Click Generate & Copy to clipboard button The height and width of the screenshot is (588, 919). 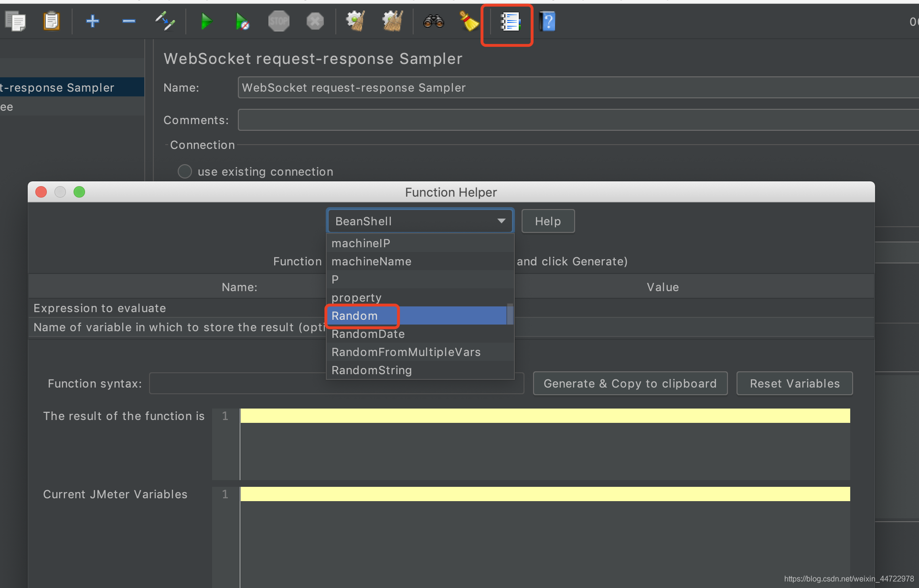629,383
